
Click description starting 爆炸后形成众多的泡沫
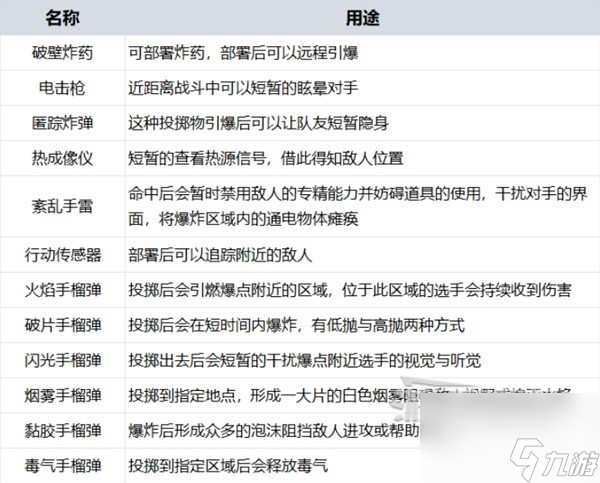coord(274,431)
